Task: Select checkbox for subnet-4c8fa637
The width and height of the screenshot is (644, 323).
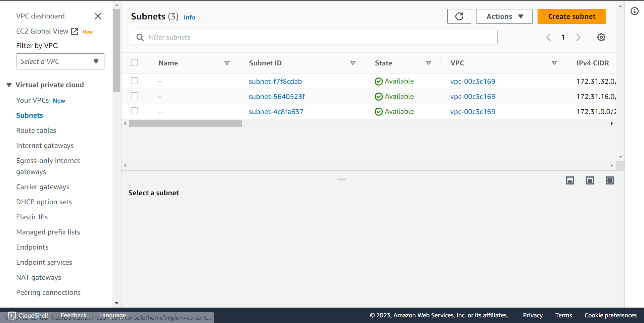Action: (135, 111)
